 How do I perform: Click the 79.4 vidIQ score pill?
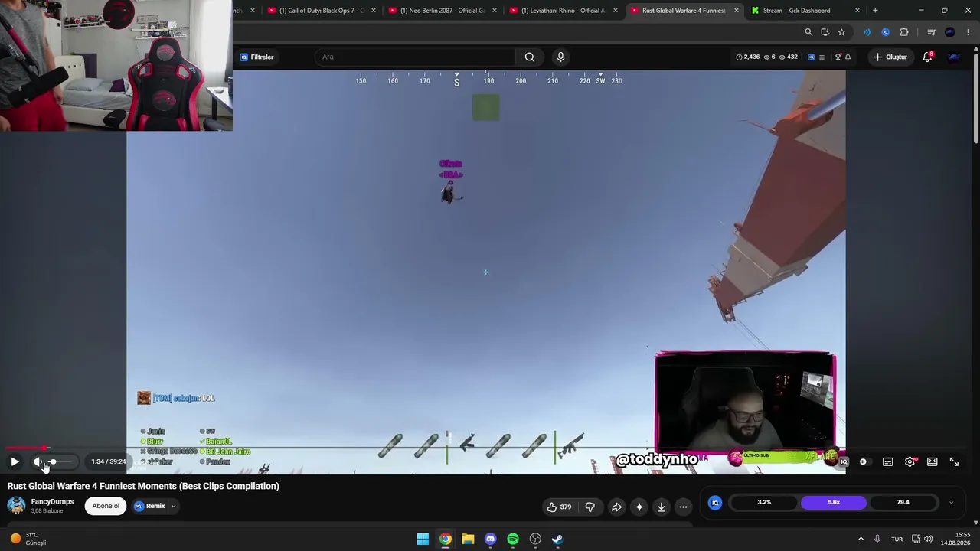coord(903,502)
